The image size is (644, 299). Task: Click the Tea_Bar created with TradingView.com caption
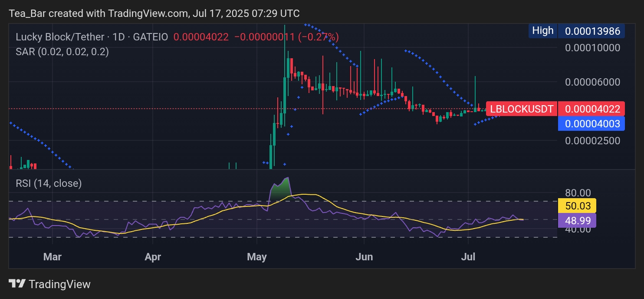154,13
